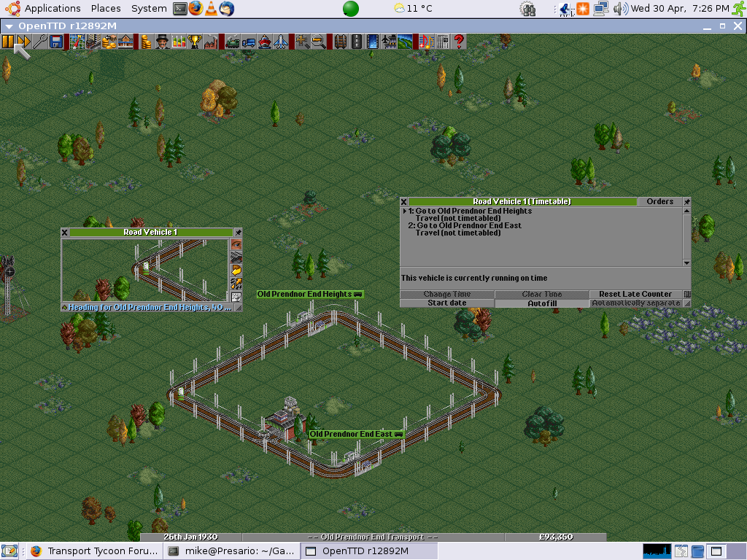
Task: Open the graphs bar chart icon
Action: [179, 42]
